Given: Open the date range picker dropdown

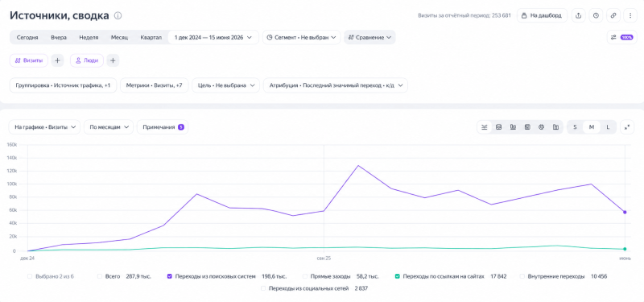Looking at the screenshot, I should (x=213, y=37).
